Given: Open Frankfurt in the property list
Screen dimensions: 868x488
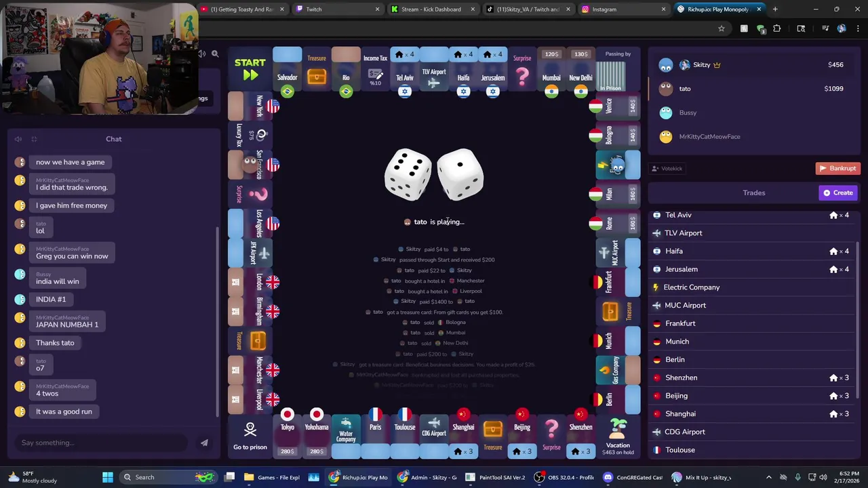Looking at the screenshot, I should click(751, 323).
